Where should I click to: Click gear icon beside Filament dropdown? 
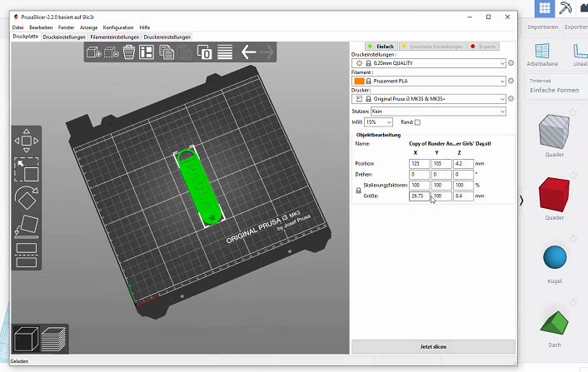(x=511, y=81)
